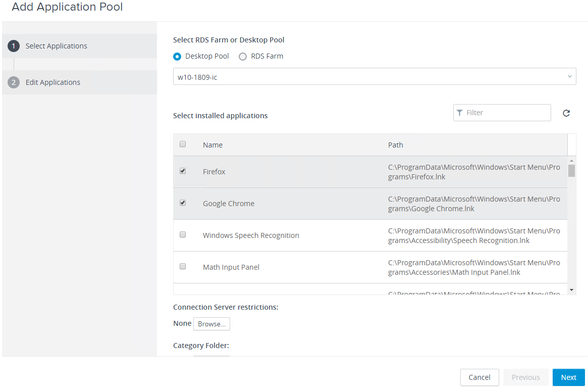The height and width of the screenshot is (389, 588).
Task: Open the w10-1809-ic desktop pool dropdown
Action: (x=374, y=76)
